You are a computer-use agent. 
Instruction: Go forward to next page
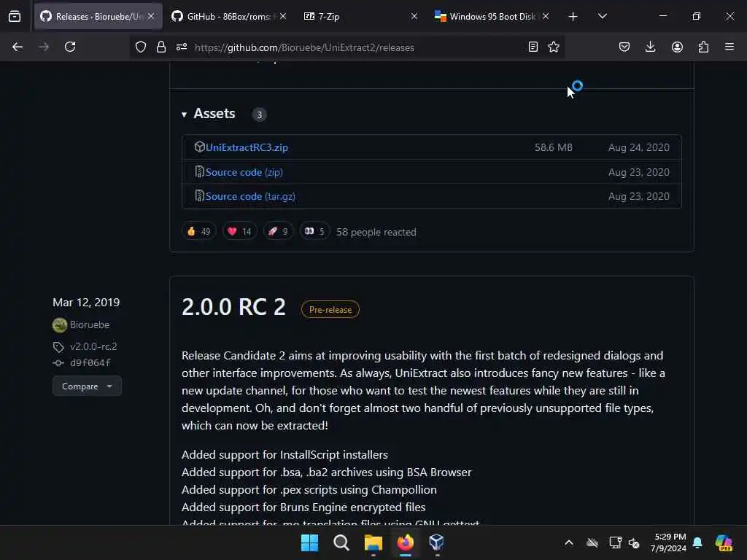click(43, 47)
